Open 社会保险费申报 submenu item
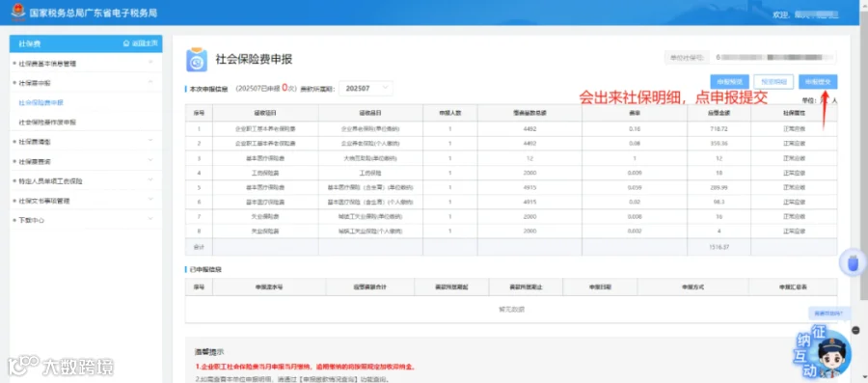The height and width of the screenshot is (383, 868). pyautogui.click(x=41, y=103)
